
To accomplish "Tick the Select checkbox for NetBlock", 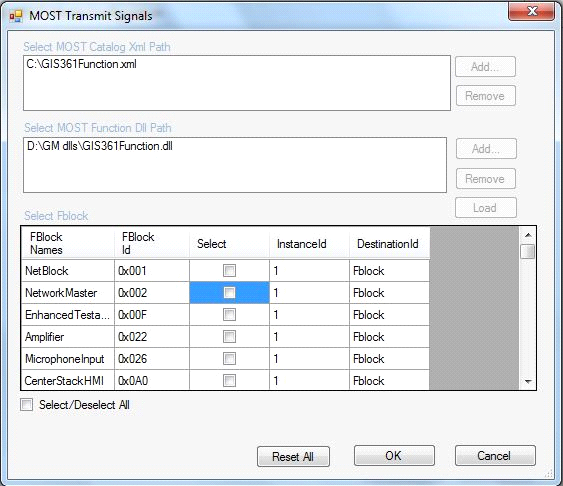I will click(x=229, y=270).
